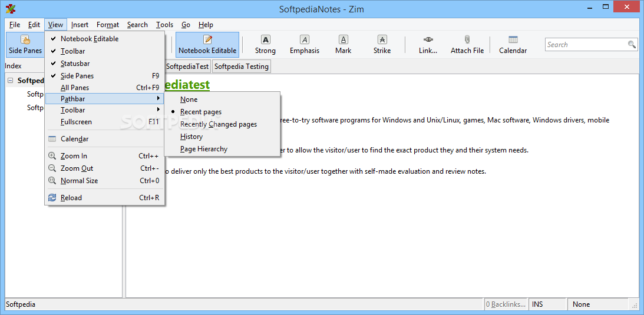Apply Strike formatting from toolbar
The width and height of the screenshot is (644, 315).
(382, 45)
